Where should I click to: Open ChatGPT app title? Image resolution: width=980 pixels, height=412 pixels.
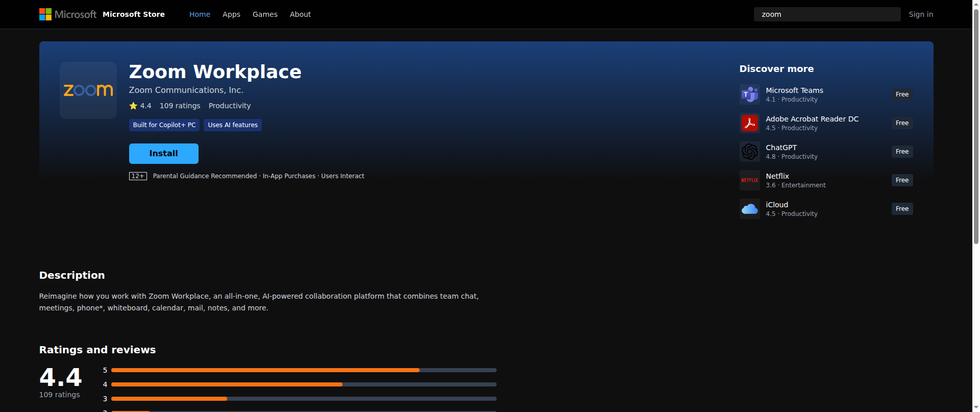pyautogui.click(x=781, y=148)
